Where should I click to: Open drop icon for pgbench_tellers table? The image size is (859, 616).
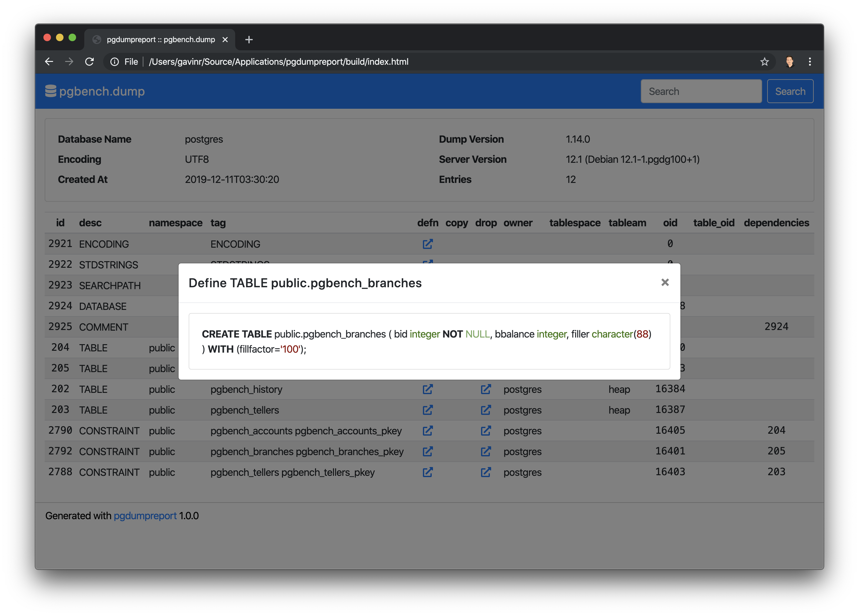(485, 410)
